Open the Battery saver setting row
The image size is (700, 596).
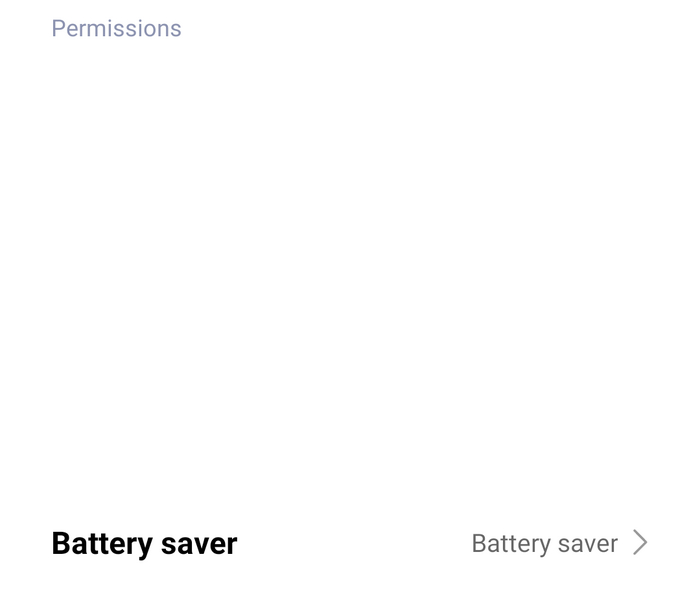pyautogui.click(x=350, y=543)
